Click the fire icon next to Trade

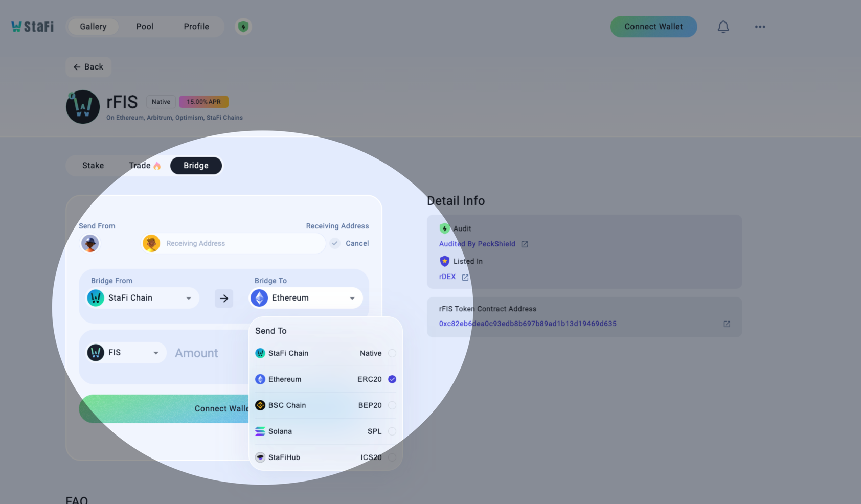click(x=157, y=166)
